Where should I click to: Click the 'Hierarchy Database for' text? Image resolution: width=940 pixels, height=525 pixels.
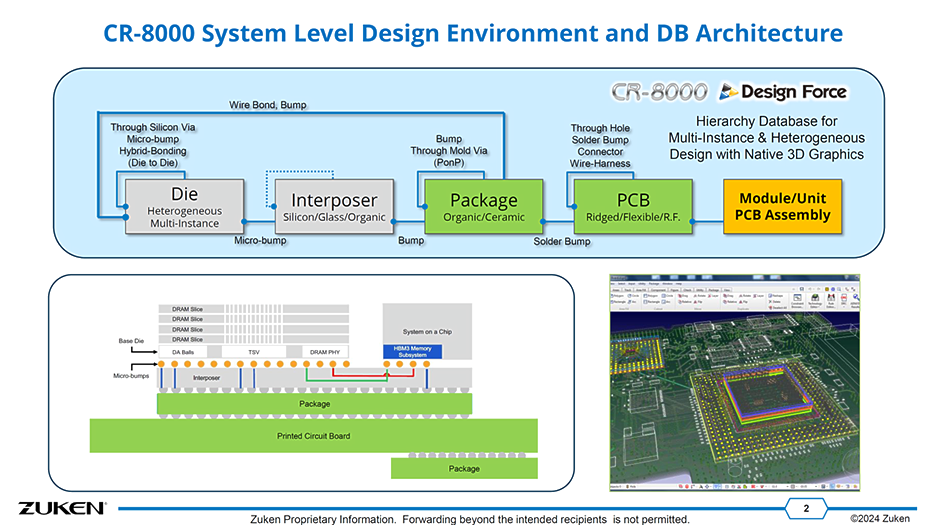point(767,121)
